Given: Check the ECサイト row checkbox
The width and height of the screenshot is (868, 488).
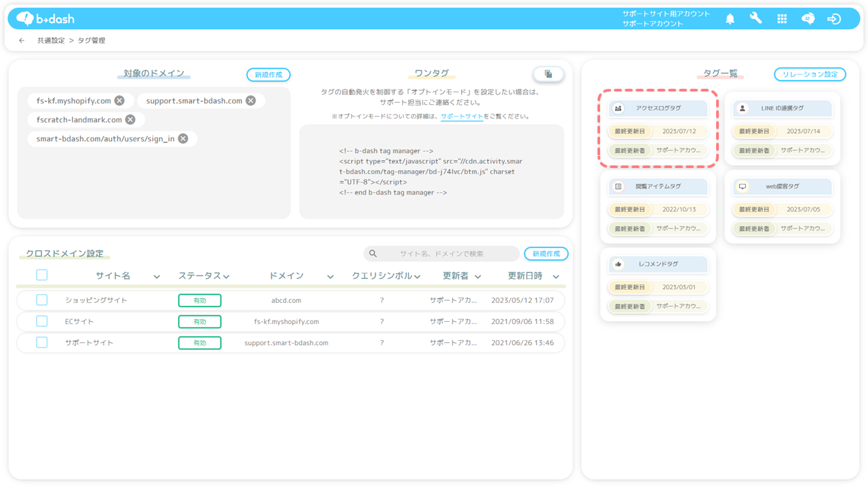Looking at the screenshot, I should click(x=42, y=321).
